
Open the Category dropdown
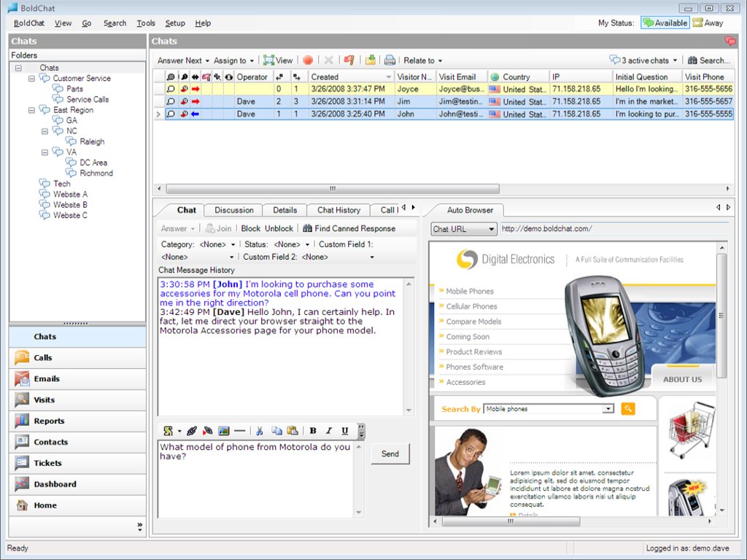coord(217,245)
